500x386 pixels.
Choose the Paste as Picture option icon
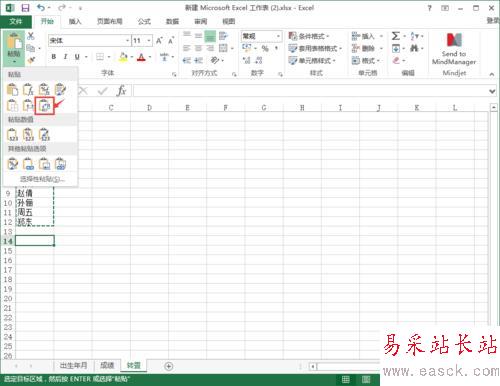pos(44,164)
